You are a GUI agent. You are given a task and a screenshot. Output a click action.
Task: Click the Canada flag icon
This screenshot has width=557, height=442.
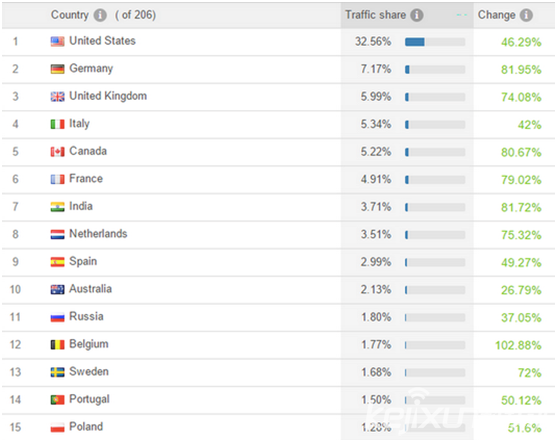(x=58, y=152)
